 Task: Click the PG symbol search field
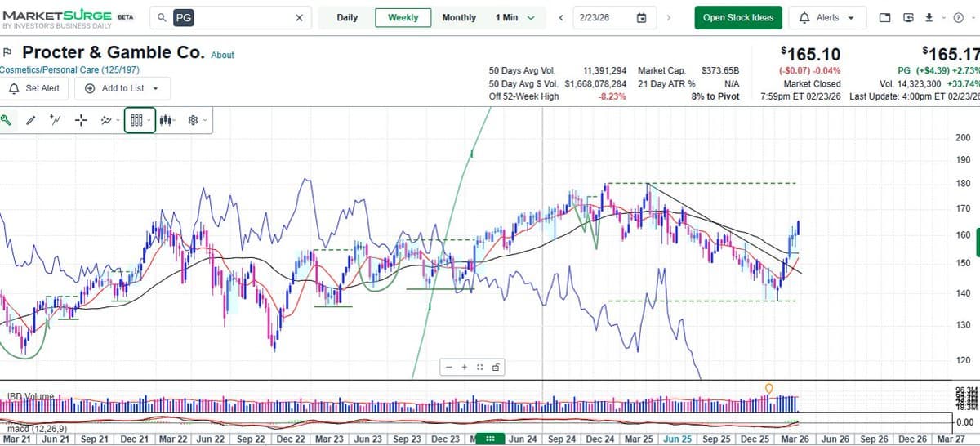click(x=231, y=17)
